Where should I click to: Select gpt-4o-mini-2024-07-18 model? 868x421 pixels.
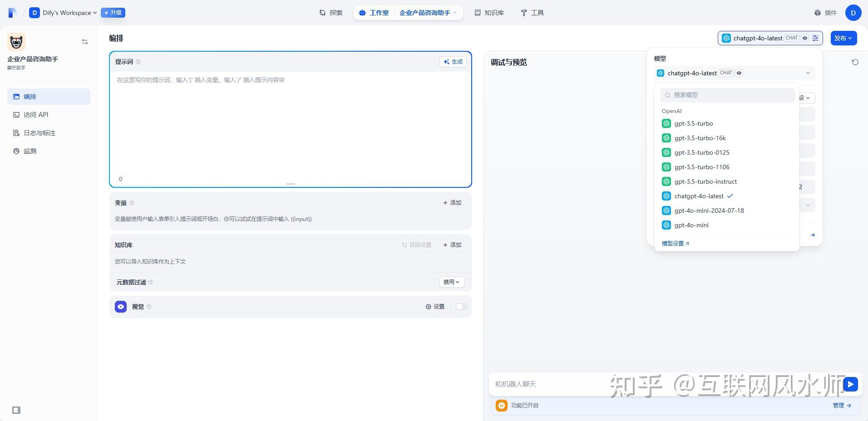(726, 210)
